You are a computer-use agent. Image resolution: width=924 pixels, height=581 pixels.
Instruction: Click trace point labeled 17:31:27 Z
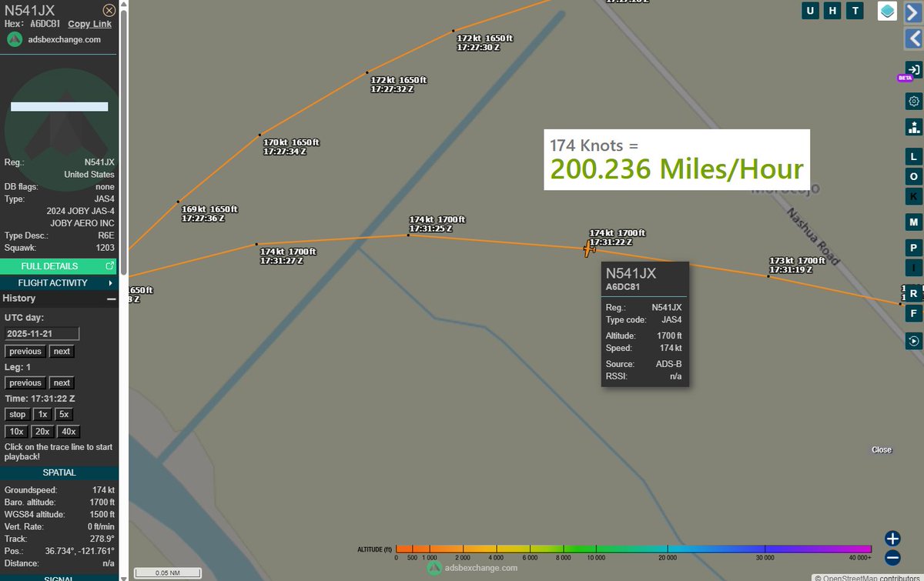(x=256, y=244)
